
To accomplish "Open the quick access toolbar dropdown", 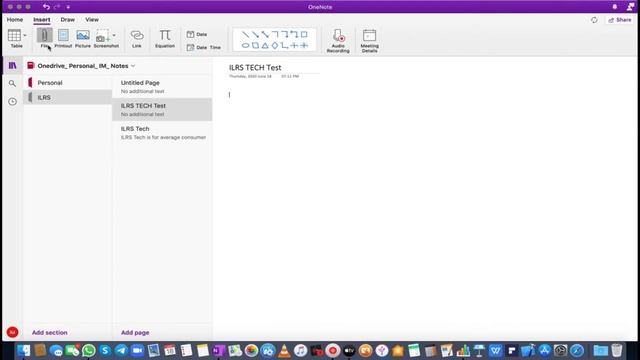I will pyautogui.click(x=68, y=7).
